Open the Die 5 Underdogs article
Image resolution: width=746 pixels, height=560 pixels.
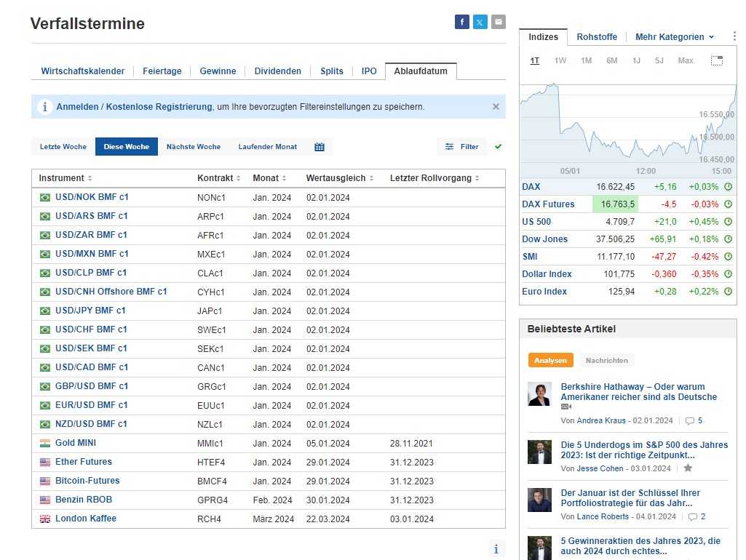[x=644, y=449]
